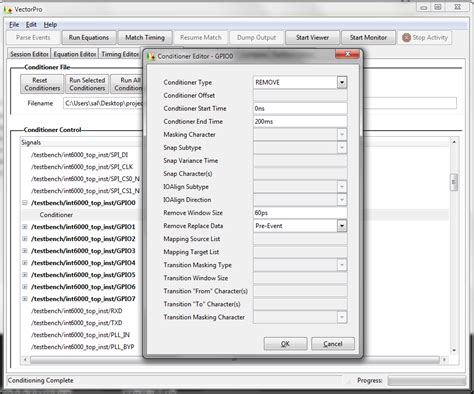Switch to the Equation Editor tab

(x=75, y=54)
